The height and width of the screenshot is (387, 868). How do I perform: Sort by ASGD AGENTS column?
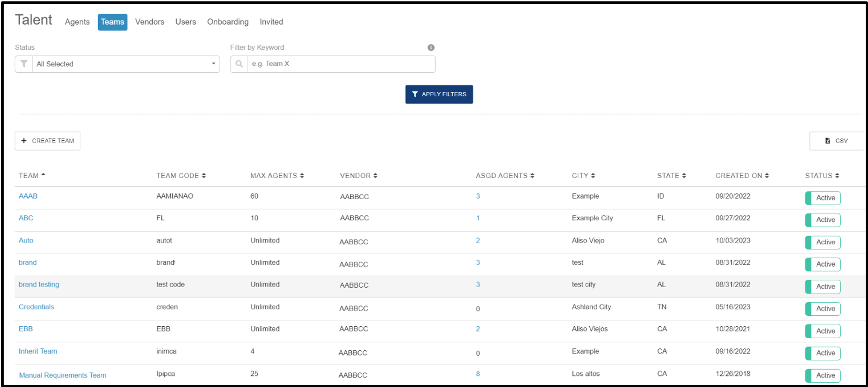tap(505, 176)
